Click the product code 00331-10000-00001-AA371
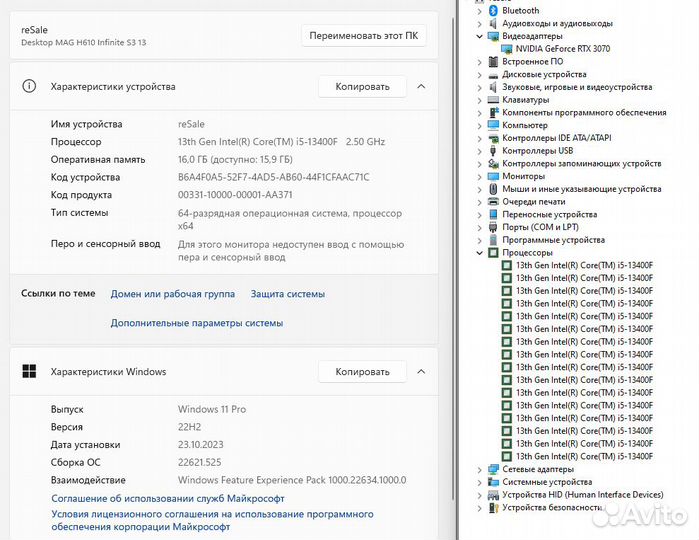Viewport: 699px width, 540px height. [x=235, y=195]
